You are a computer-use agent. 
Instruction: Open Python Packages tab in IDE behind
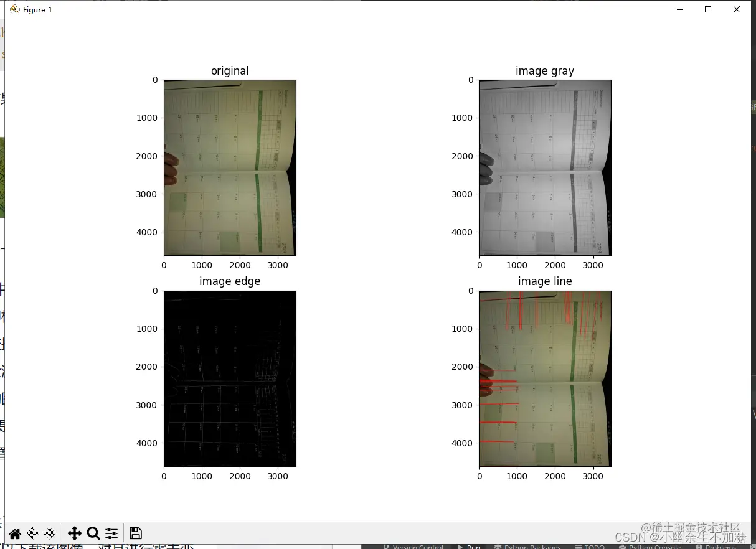[x=527, y=547]
